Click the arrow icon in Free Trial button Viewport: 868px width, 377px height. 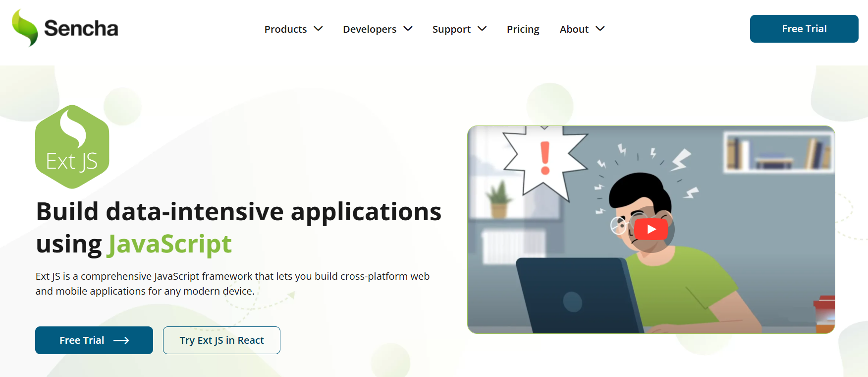(x=121, y=340)
